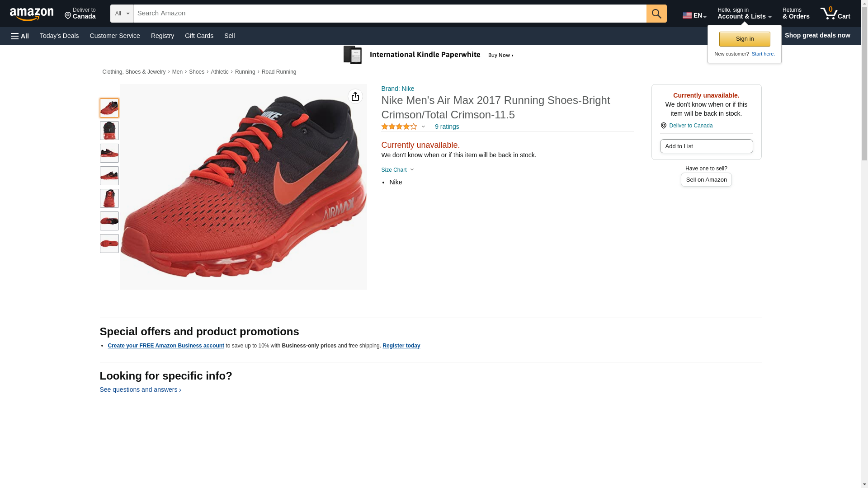Image resolution: width=868 pixels, height=488 pixels.
Task: Open the shopping cart icon
Action: pos(835,14)
